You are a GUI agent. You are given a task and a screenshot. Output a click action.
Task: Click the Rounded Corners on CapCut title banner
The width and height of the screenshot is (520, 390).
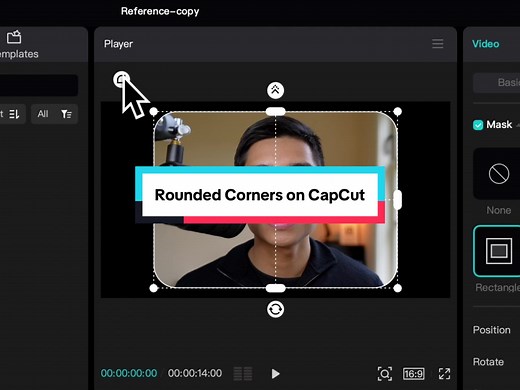(260, 195)
